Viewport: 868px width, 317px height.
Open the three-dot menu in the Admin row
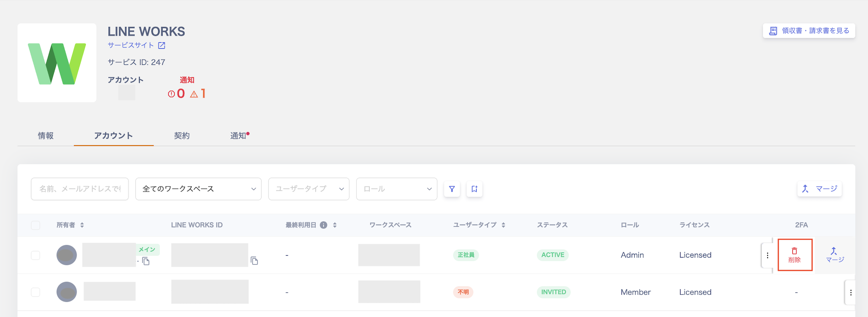pyautogui.click(x=767, y=255)
